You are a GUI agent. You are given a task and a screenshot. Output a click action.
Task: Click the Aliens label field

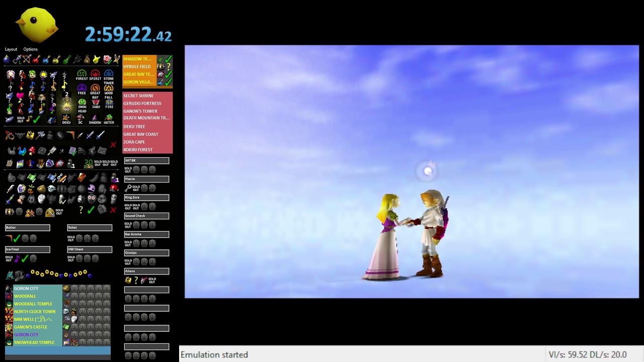pyautogui.click(x=146, y=271)
